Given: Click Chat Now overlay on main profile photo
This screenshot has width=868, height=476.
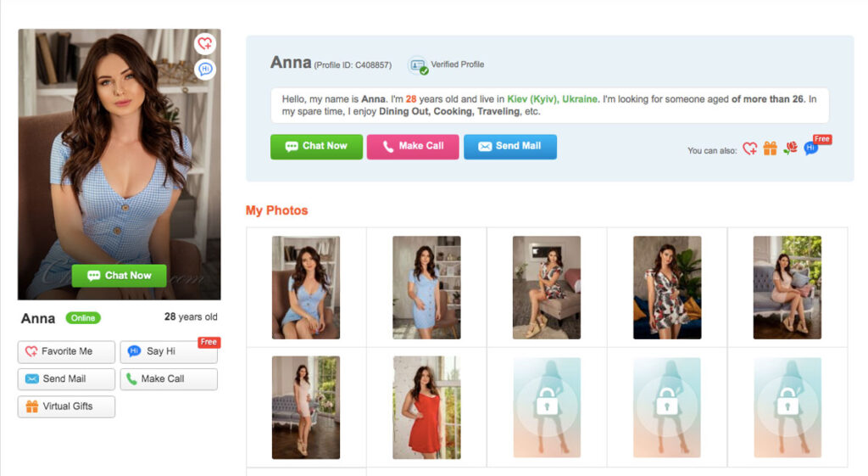Looking at the screenshot, I should click(119, 275).
